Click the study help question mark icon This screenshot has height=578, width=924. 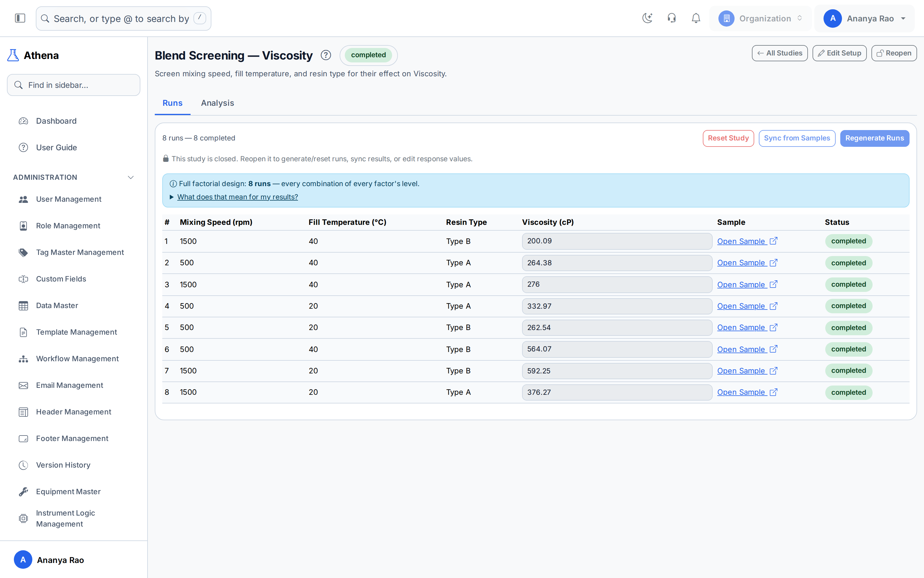pos(326,55)
